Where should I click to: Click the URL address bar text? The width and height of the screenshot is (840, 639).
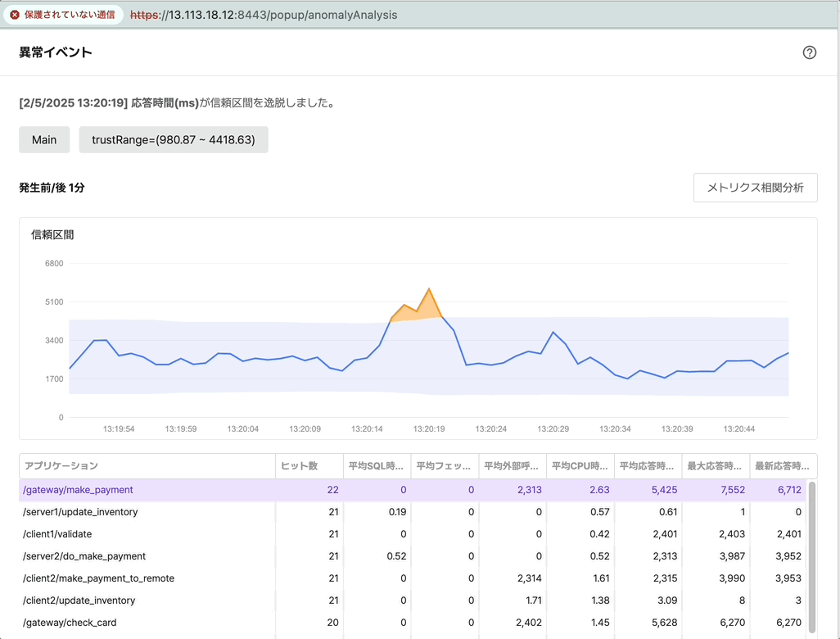point(282,15)
